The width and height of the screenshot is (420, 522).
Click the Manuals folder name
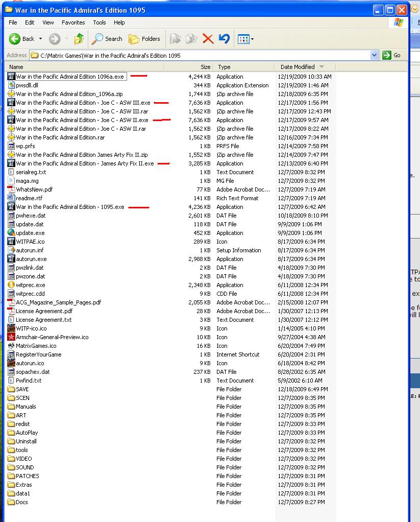point(26,407)
